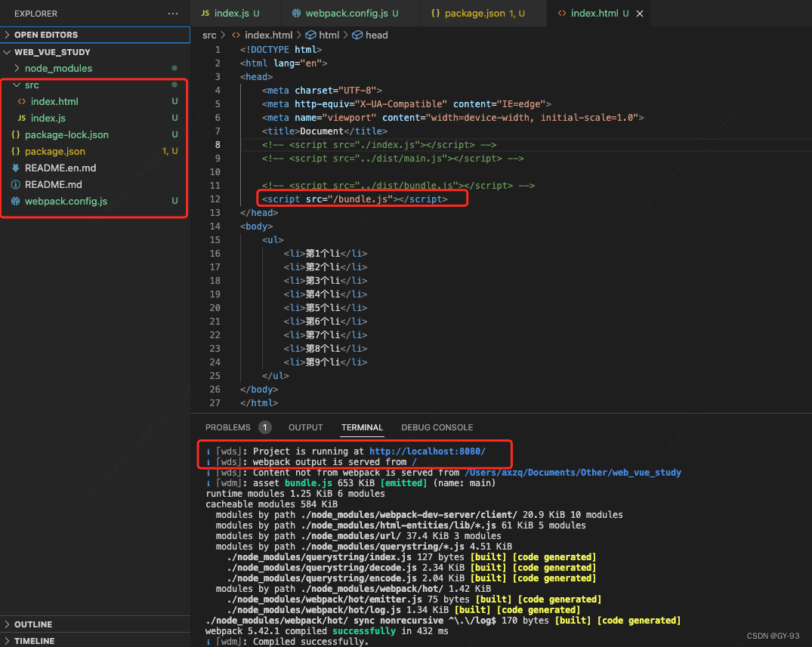Click breadcrumb head element cube icon
The image size is (812, 647).
(x=357, y=35)
